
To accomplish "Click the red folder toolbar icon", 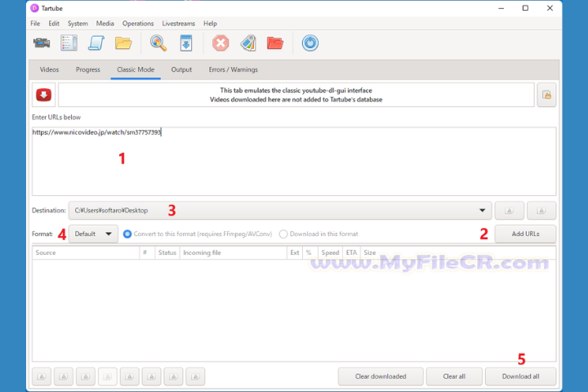I will click(275, 42).
